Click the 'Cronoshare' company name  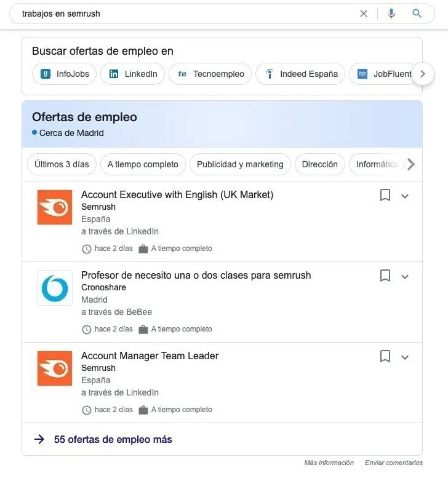104,287
